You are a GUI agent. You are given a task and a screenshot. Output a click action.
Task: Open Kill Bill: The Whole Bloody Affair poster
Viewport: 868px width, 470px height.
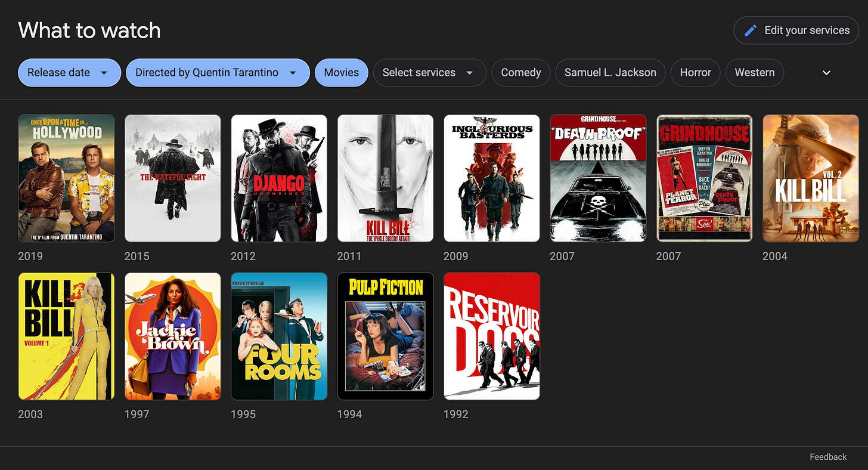[x=385, y=178]
